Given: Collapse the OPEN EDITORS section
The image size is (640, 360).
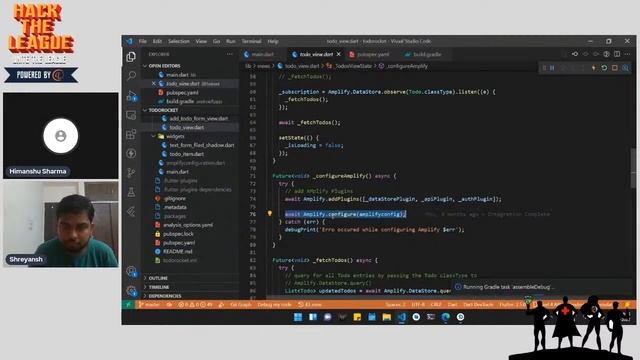Looking at the screenshot, I should [164, 66].
